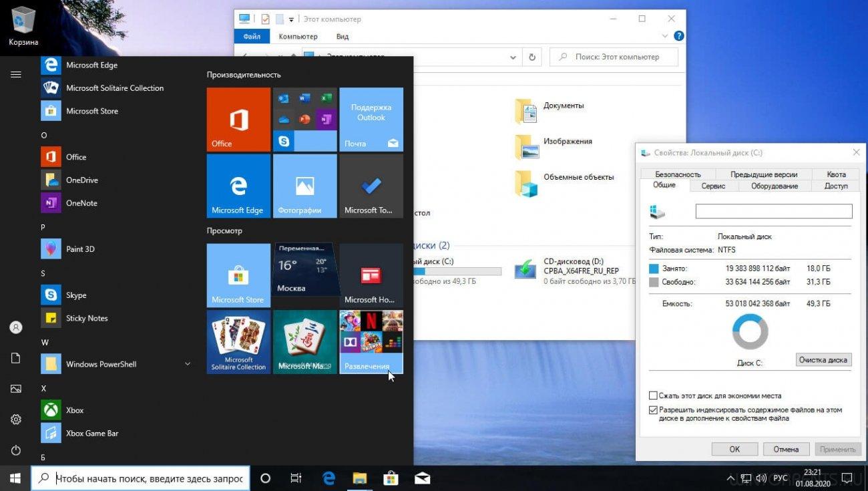Open the Mail (Почта) tile
This screenshot has height=491, width=868.
tap(371, 120)
